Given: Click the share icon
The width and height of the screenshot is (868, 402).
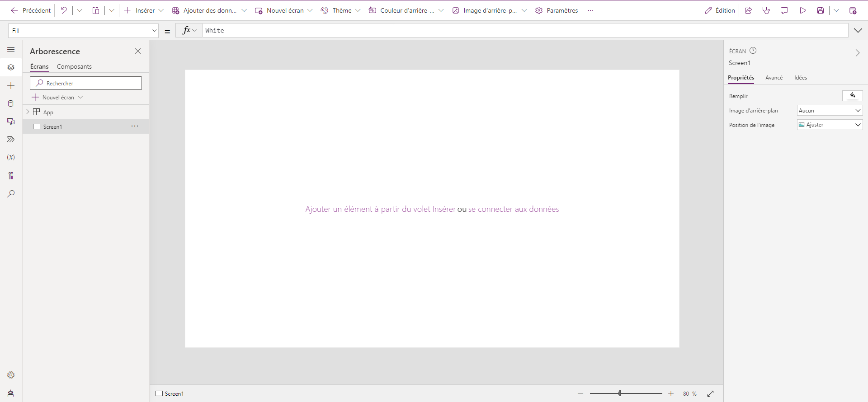Looking at the screenshot, I should [x=748, y=10].
